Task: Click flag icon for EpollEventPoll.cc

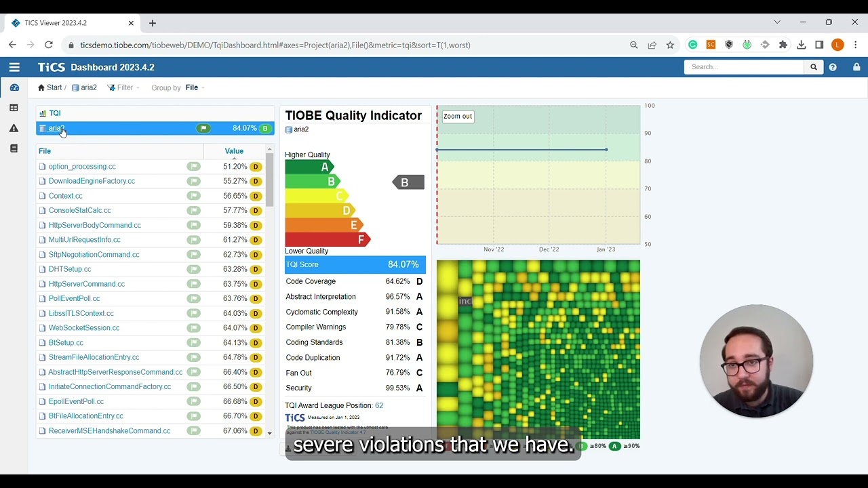Action: coord(194,401)
